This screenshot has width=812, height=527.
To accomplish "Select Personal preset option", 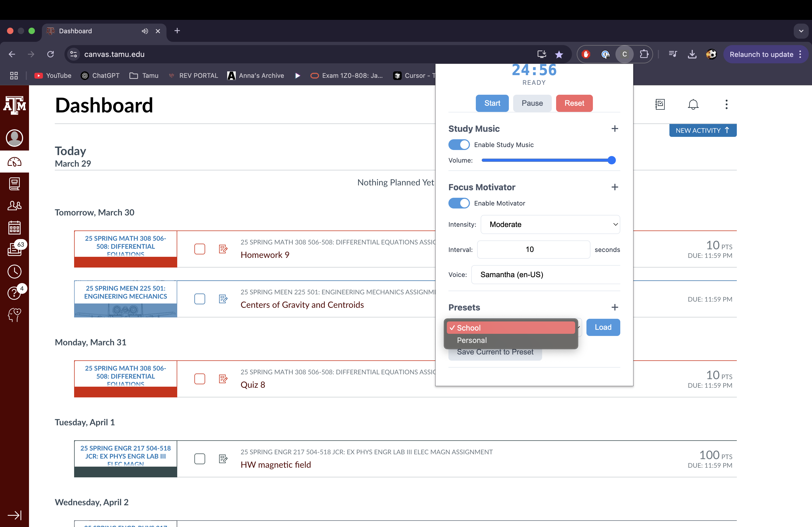I will [x=472, y=340].
